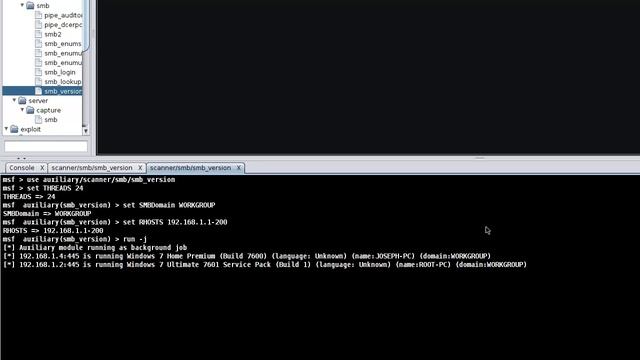The height and width of the screenshot is (360, 640).
Task: Close the first scanner/smb/smb_version tab
Action: [x=140, y=168]
